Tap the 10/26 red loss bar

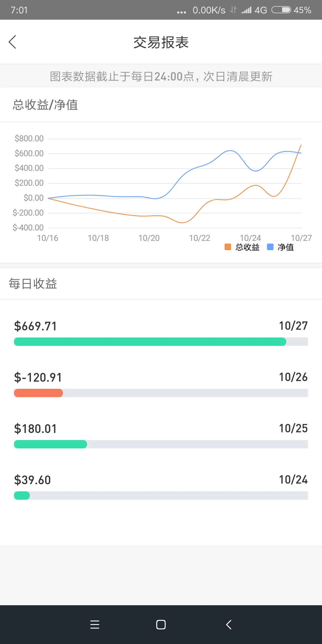(x=38, y=393)
